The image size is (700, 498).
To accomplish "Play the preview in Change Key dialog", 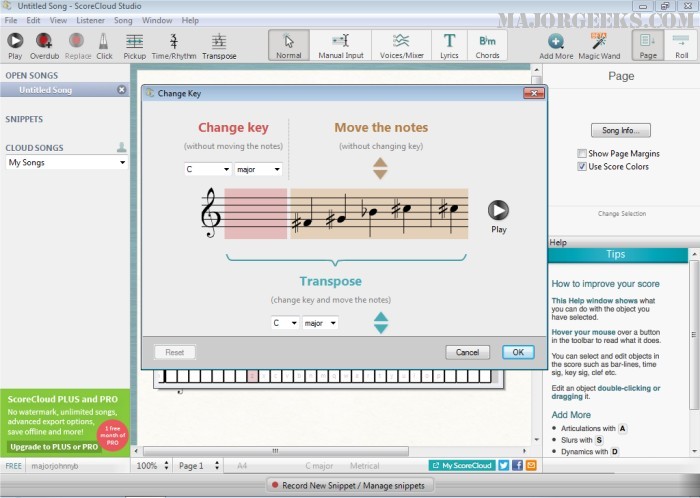I will (x=498, y=210).
